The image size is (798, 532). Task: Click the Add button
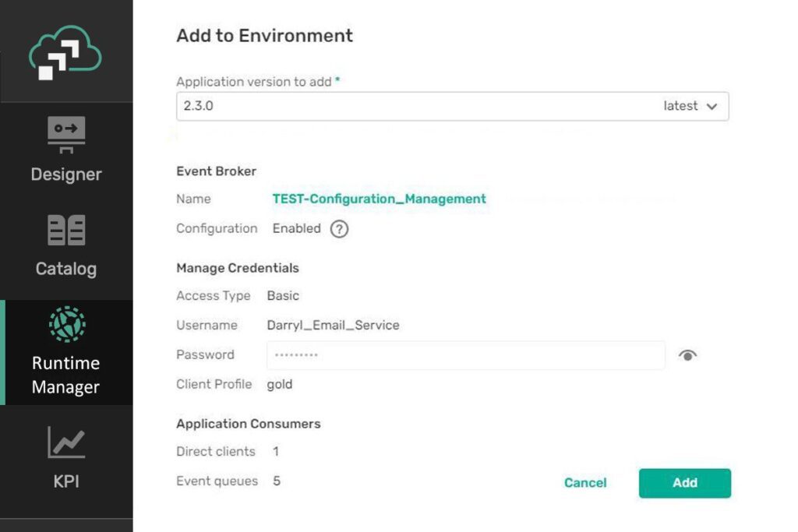[684, 483]
